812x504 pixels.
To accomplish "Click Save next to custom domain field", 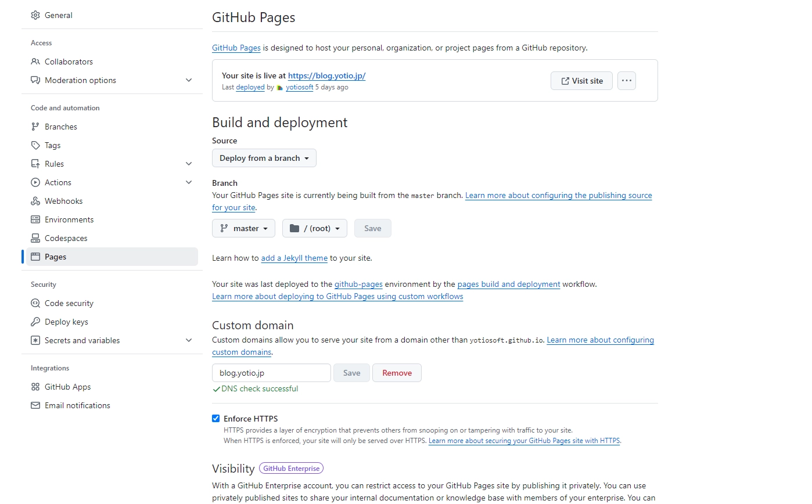I will click(351, 373).
